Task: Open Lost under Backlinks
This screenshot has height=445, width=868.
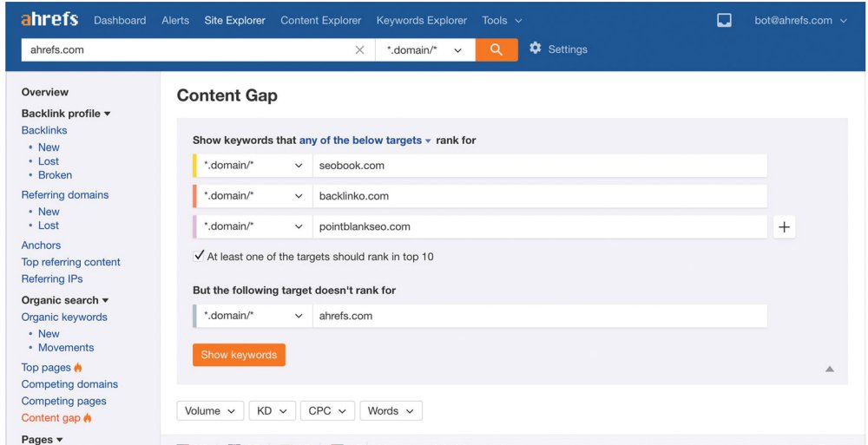Action: 48,161
